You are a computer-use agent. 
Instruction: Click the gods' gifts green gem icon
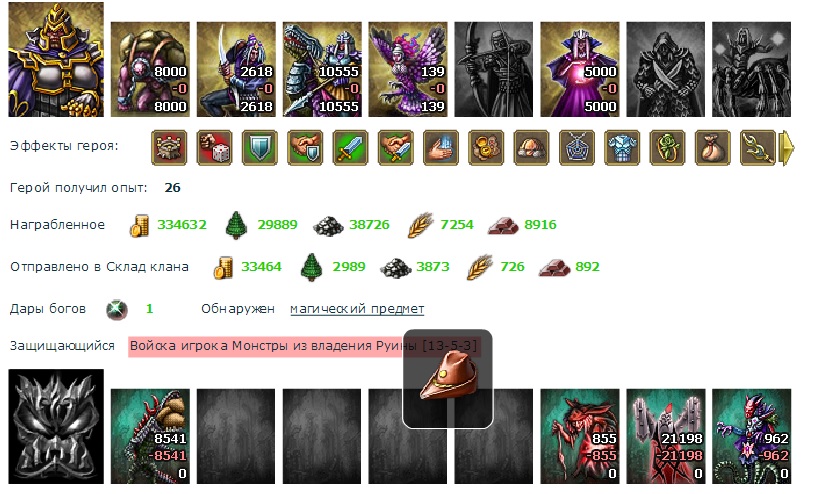click(x=117, y=310)
